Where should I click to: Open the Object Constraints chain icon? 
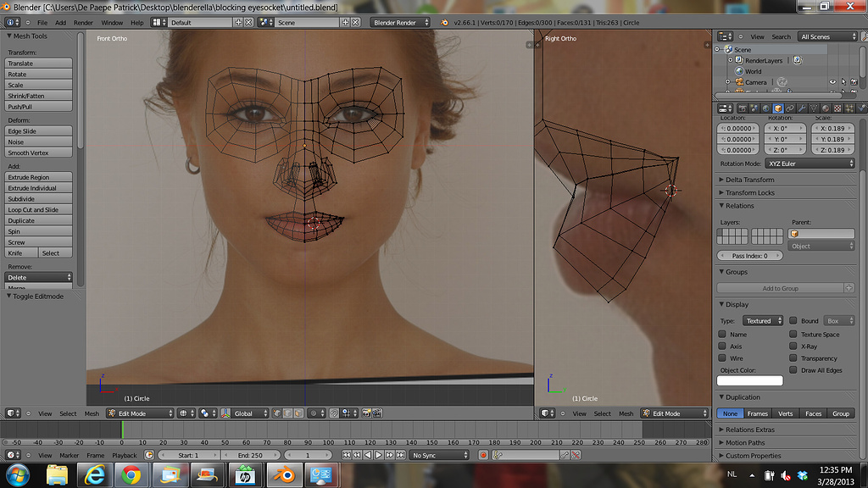790,108
